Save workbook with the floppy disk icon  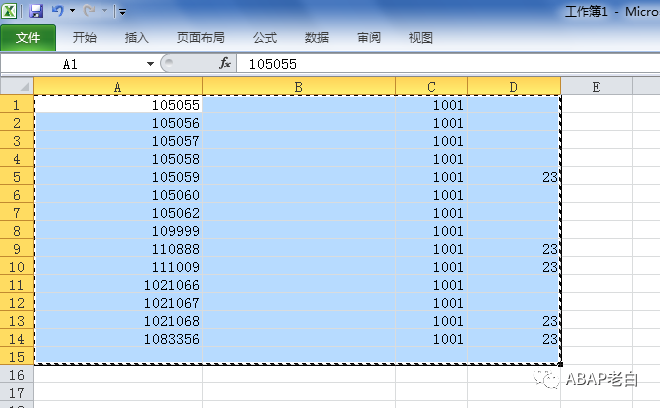tap(36, 11)
